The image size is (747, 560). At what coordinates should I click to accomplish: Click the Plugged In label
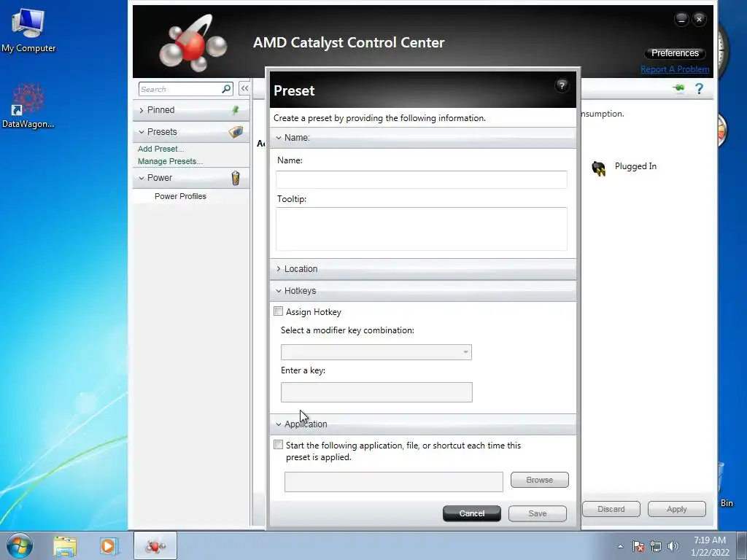pos(635,166)
